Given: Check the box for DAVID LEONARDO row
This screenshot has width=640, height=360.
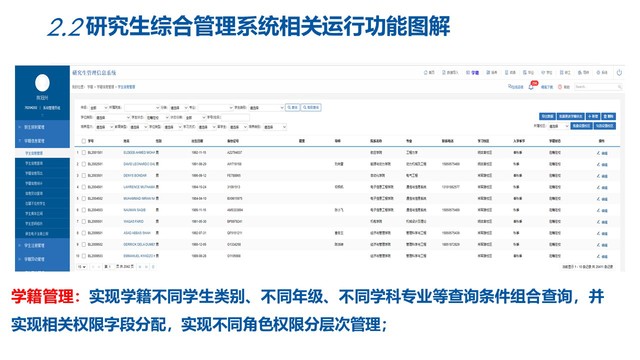Looking at the screenshot, I should click(x=84, y=164).
